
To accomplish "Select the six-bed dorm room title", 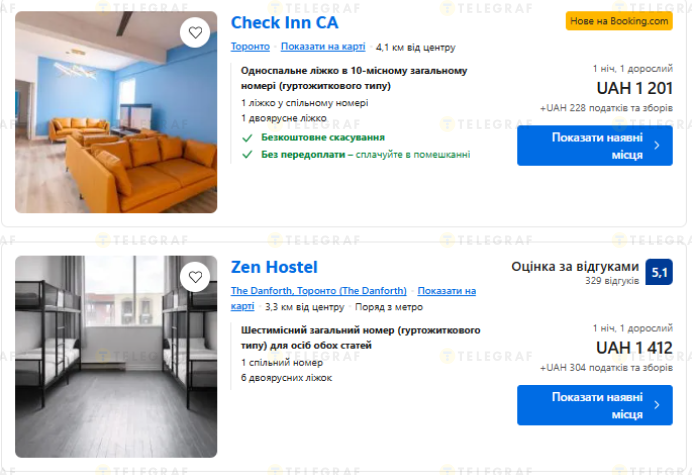I will pos(360,337).
